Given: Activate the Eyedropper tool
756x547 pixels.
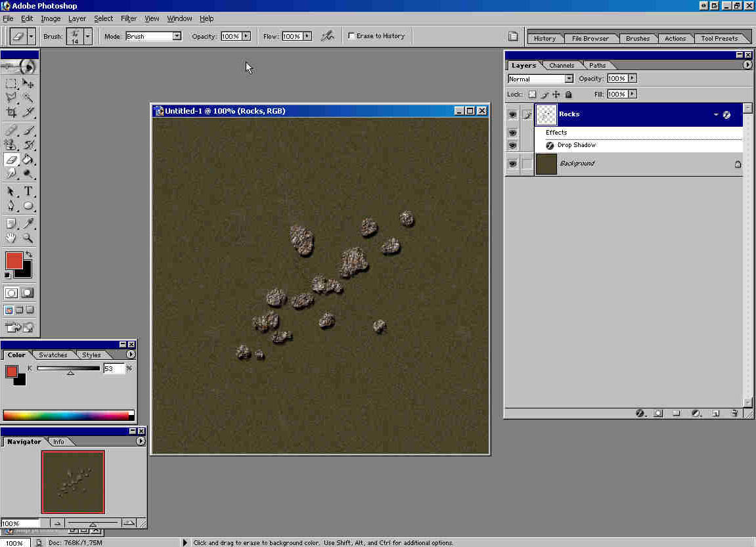Looking at the screenshot, I should (28, 224).
